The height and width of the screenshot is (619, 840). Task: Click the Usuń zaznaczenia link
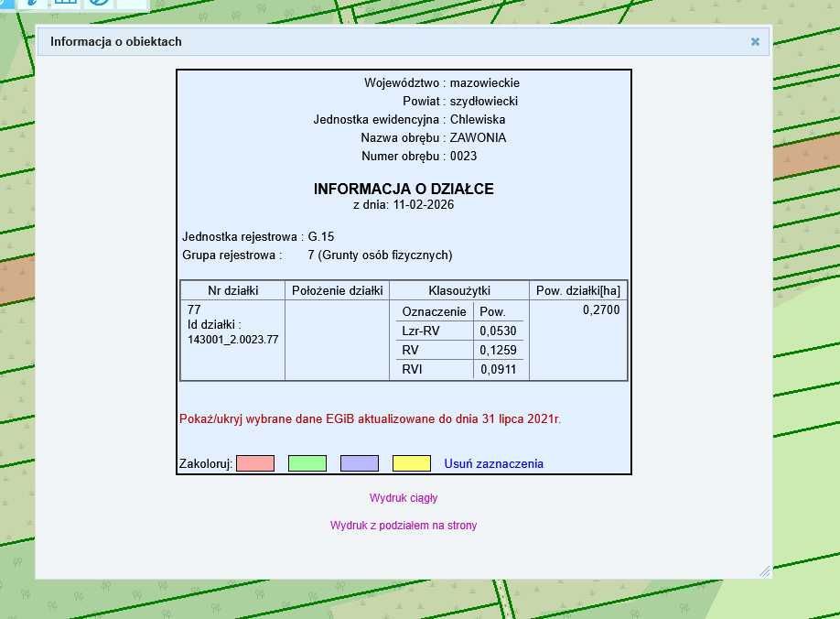494,464
